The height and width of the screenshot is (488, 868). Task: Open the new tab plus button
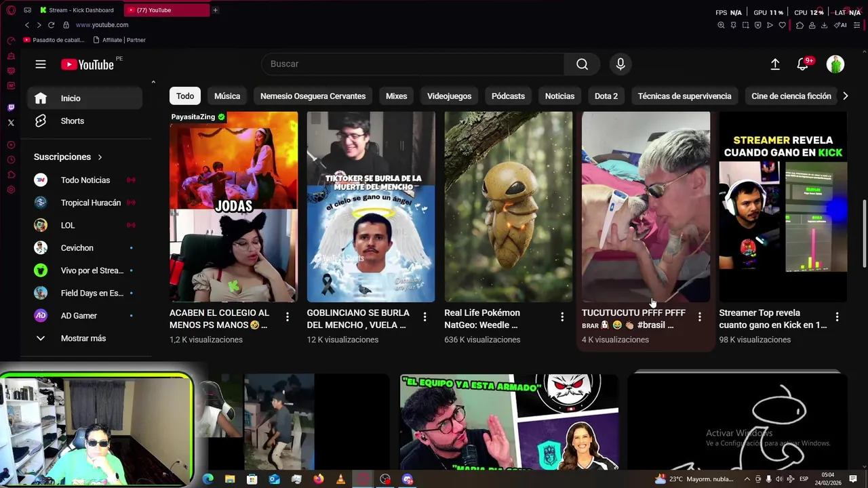215,10
